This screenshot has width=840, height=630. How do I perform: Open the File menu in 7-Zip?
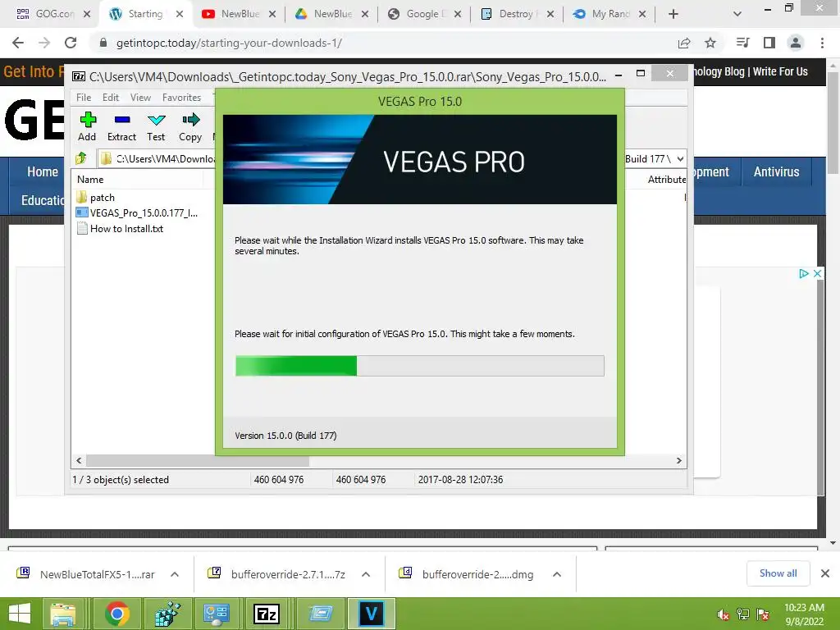84,98
